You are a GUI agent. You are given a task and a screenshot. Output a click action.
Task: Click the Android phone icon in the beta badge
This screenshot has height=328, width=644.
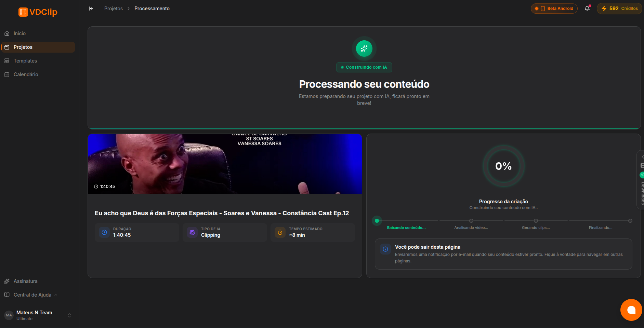coord(543,9)
